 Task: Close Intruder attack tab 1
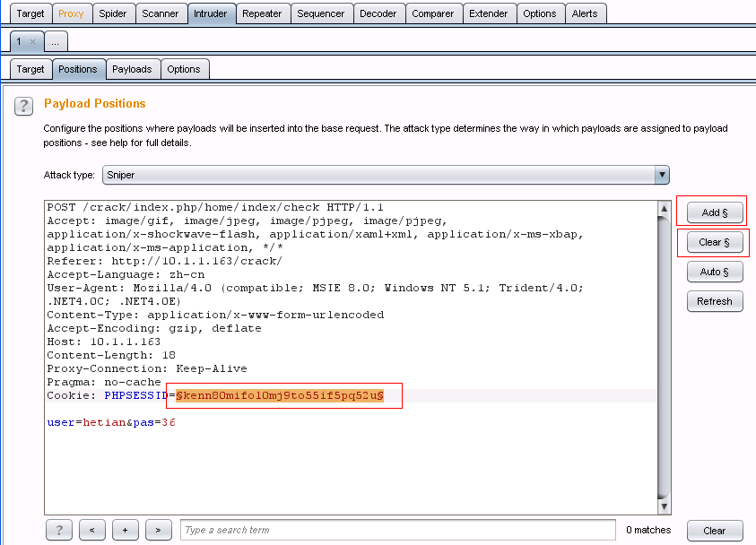(x=33, y=41)
